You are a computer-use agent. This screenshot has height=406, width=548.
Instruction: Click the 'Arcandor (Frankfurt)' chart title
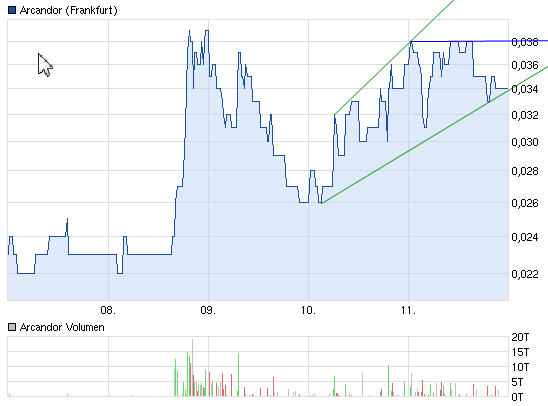pyautogui.click(x=68, y=10)
